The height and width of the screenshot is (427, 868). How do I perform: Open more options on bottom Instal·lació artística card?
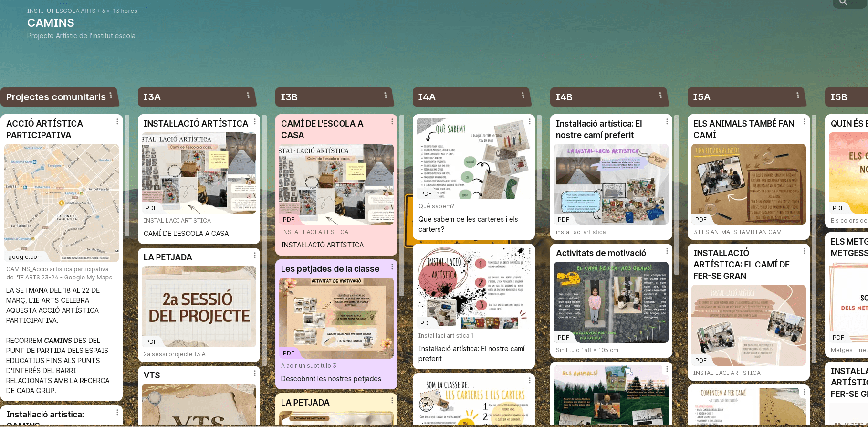[117, 413]
